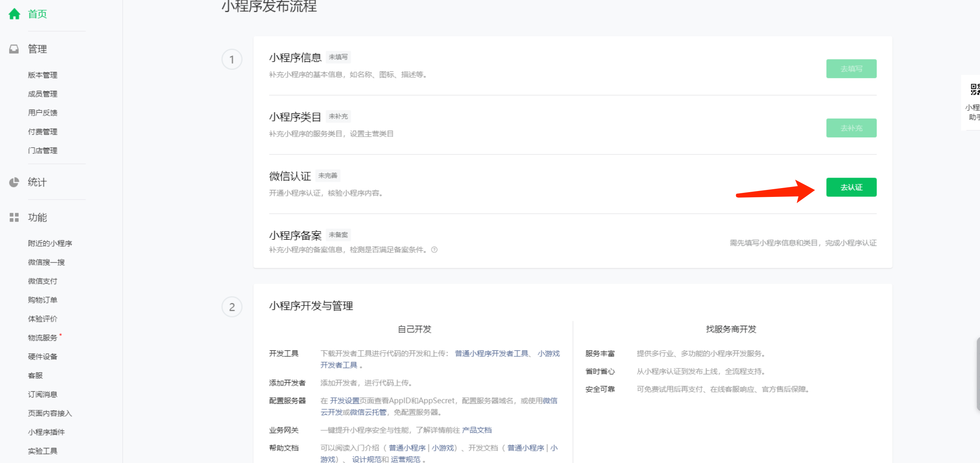Click the 小程序类目 heading
The height and width of the screenshot is (463, 980).
(x=295, y=117)
